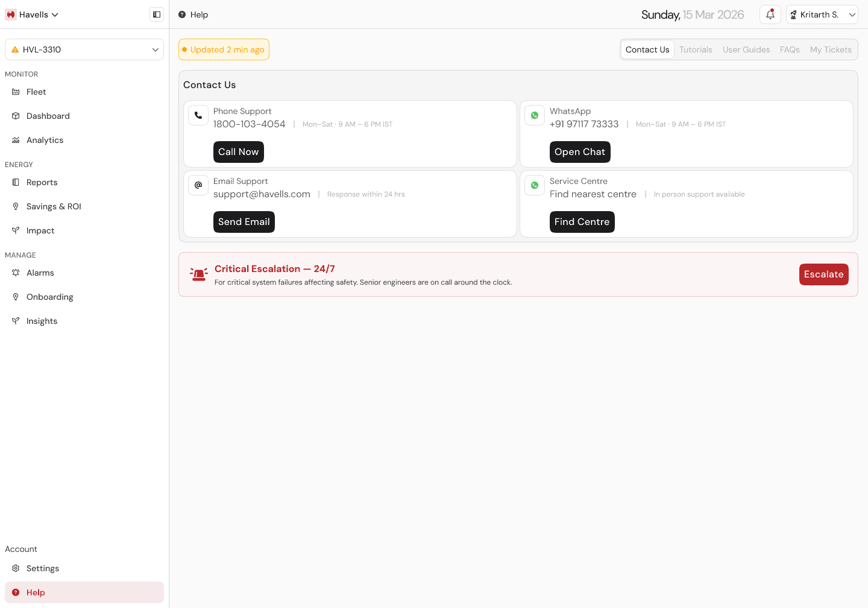Click the Service Centre green icon
The width and height of the screenshot is (868, 608).
point(535,185)
